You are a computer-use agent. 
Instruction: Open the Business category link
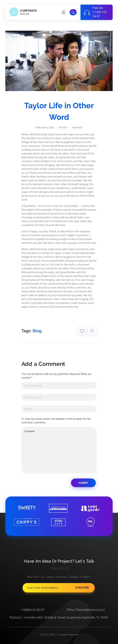(x=77, y=128)
